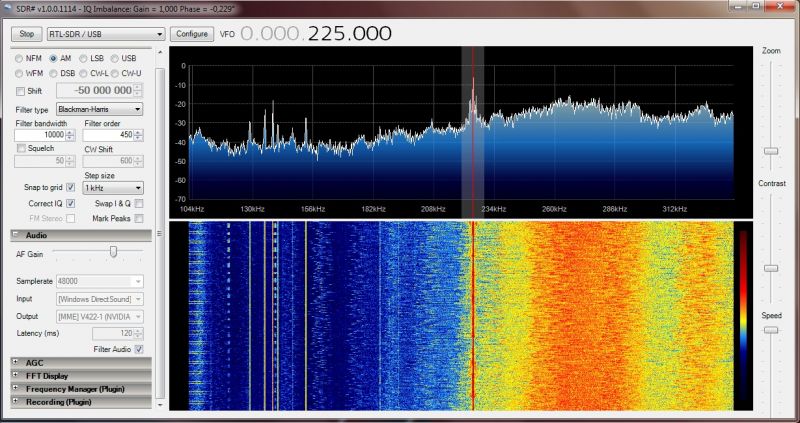Toggle the Mark Peaks checkbox
This screenshot has width=800, height=423.
pyautogui.click(x=139, y=218)
